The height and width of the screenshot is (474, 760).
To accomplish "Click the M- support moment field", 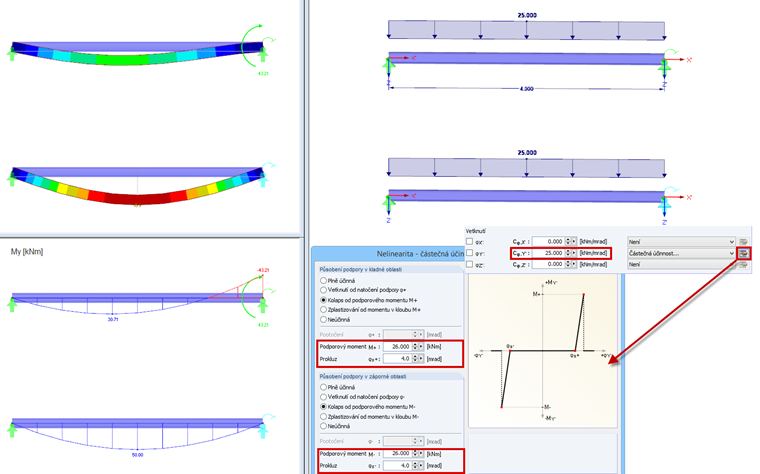I will (x=397, y=454).
